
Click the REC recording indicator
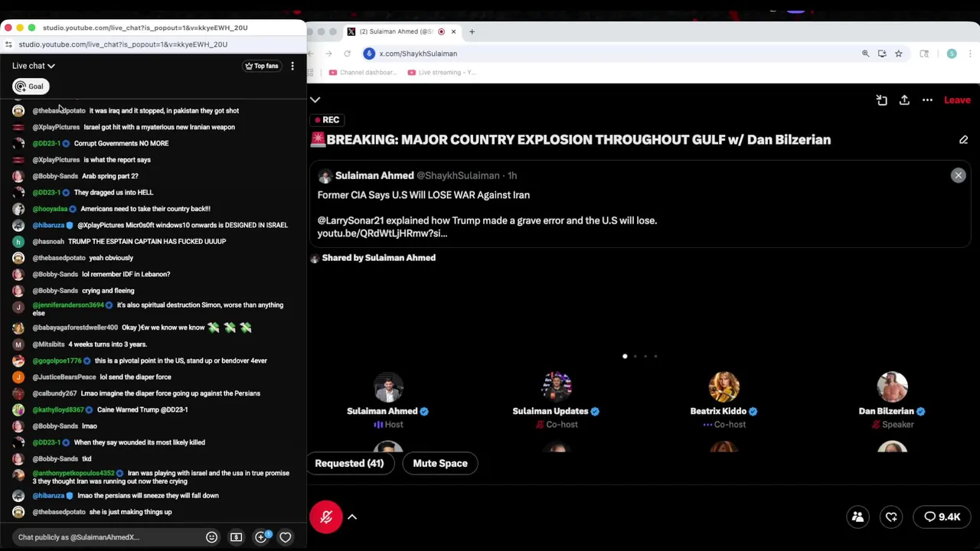point(327,120)
